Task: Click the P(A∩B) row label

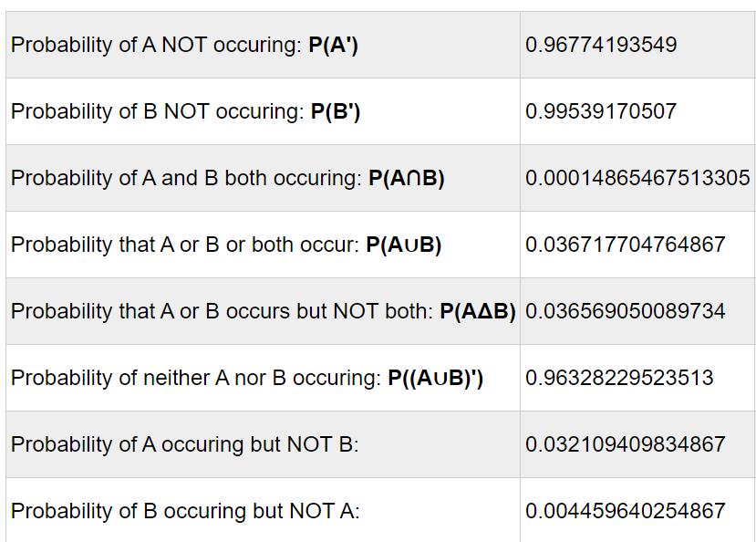Action: tap(264, 178)
